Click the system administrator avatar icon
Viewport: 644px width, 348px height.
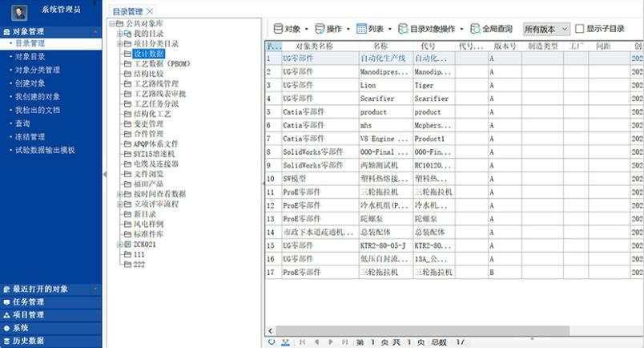20,11
